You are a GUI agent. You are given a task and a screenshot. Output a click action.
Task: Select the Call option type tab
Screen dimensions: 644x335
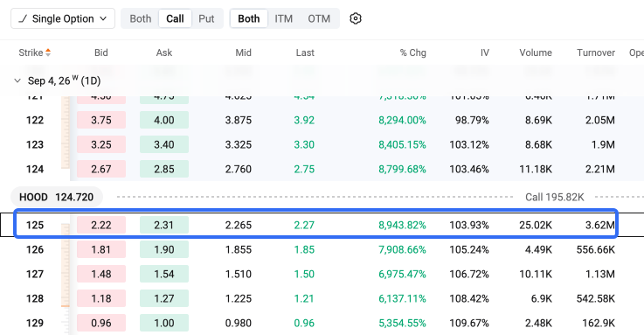pos(175,18)
